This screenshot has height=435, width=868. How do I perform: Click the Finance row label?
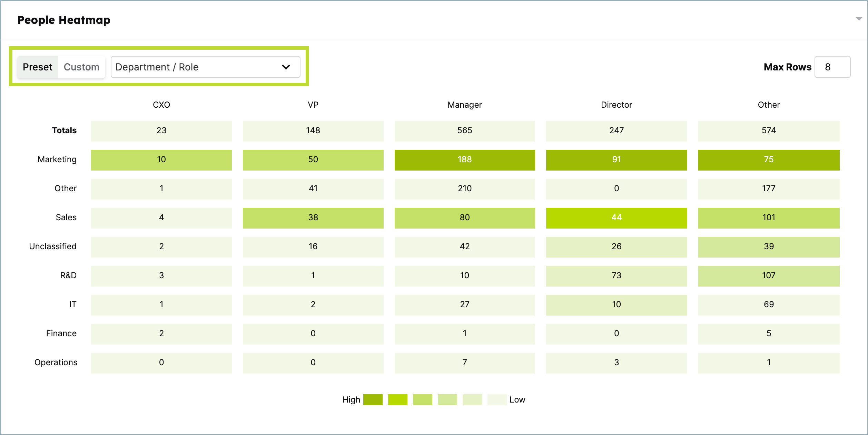click(x=61, y=333)
